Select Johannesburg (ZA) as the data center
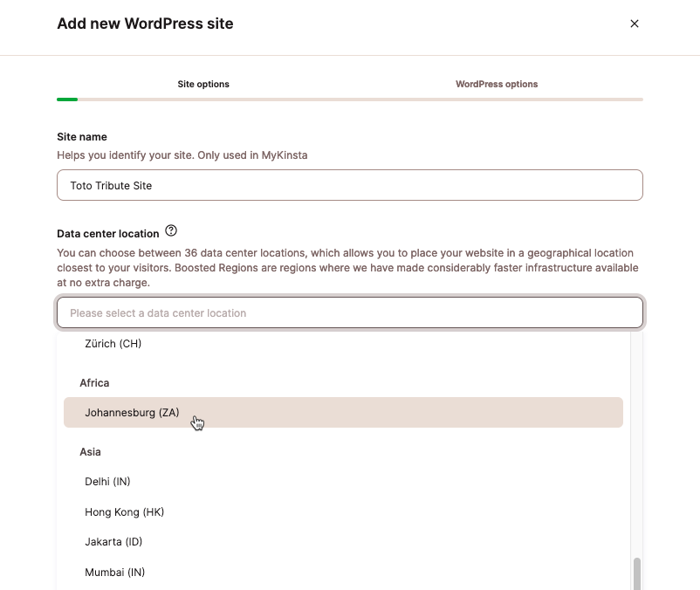This screenshot has width=700, height=590. 133,412
